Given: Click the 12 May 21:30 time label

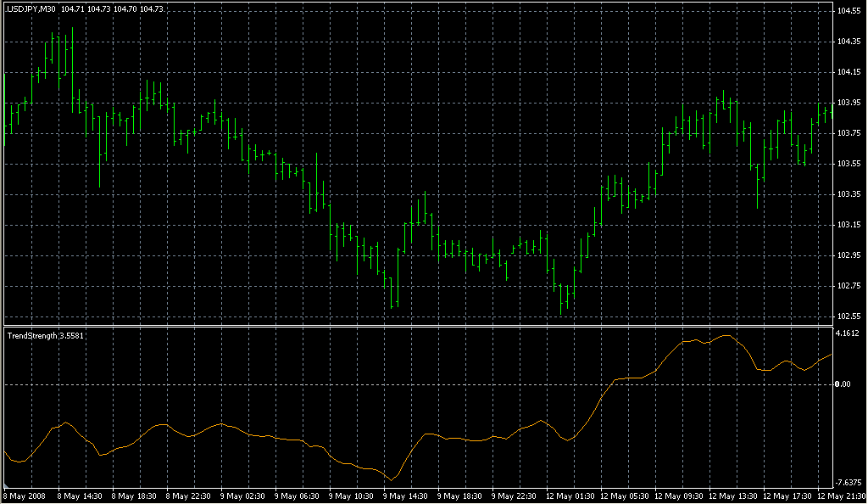Looking at the screenshot, I should coord(842,496).
